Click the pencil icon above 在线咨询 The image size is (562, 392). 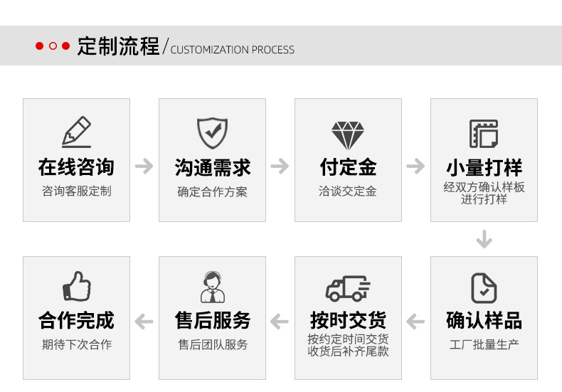(76, 132)
